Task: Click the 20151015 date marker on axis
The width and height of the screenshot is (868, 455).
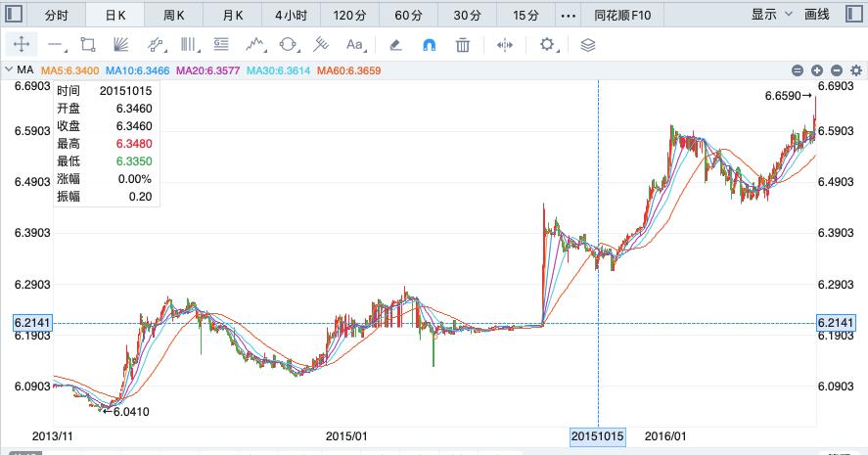Action: [598, 436]
